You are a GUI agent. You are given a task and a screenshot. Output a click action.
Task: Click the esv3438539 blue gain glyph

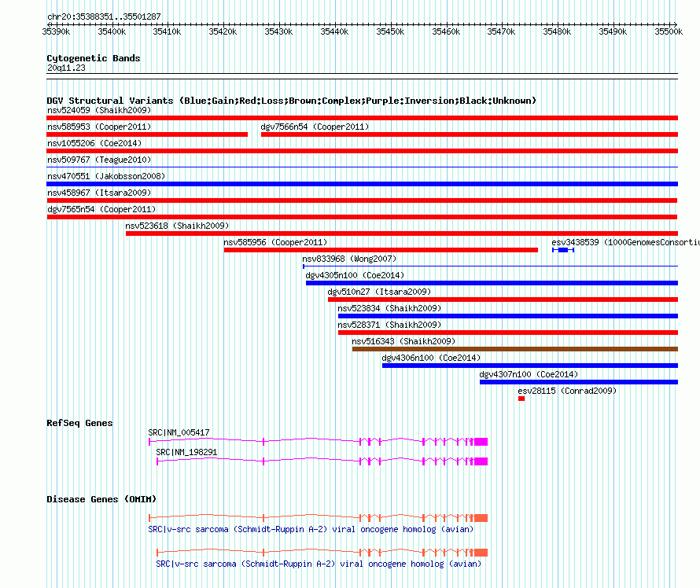pyautogui.click(x=563, y=250)
